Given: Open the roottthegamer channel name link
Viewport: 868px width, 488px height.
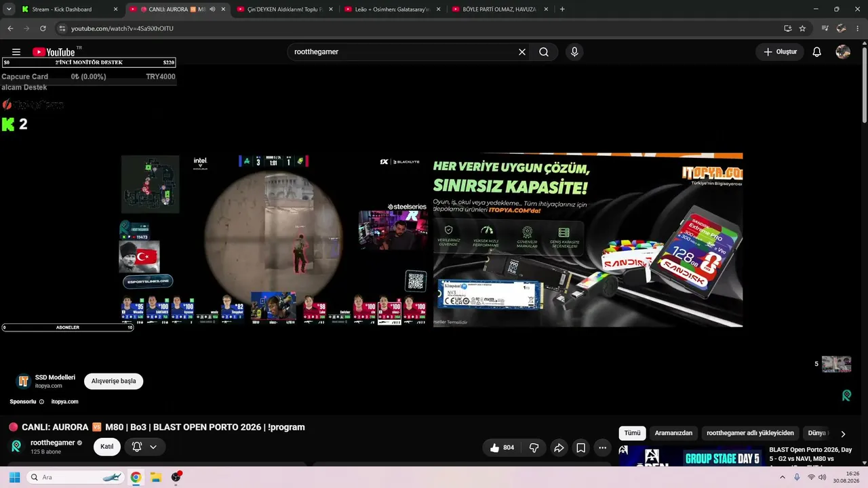Looking at the screenshot, I should (52, 443).
